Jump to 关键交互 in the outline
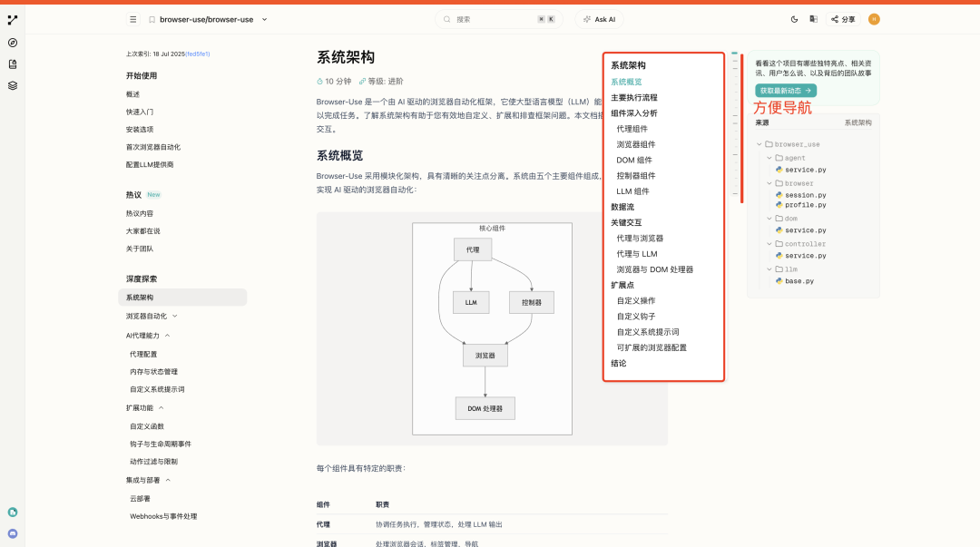Screen dimensions: 980x547 pyautogui.click(x=626, y=222)
